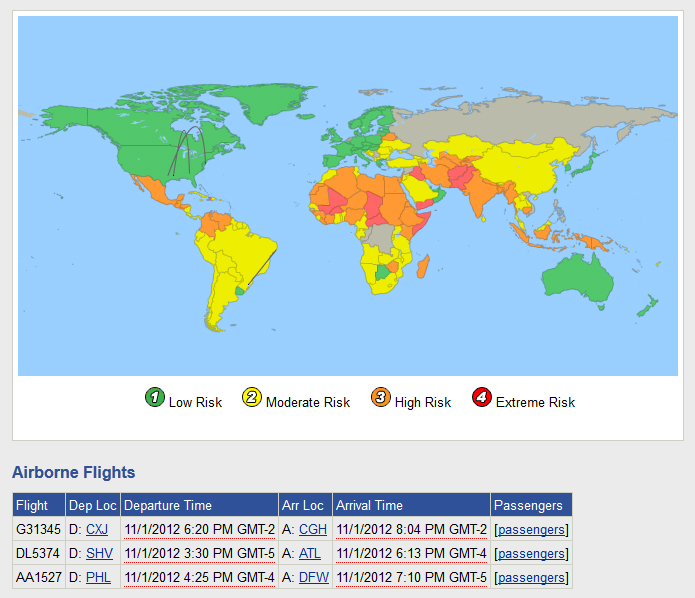The width and height of the screenshot is (695, 598).
Task: View passengers for flight DL5374
Action: coord(531,553)
